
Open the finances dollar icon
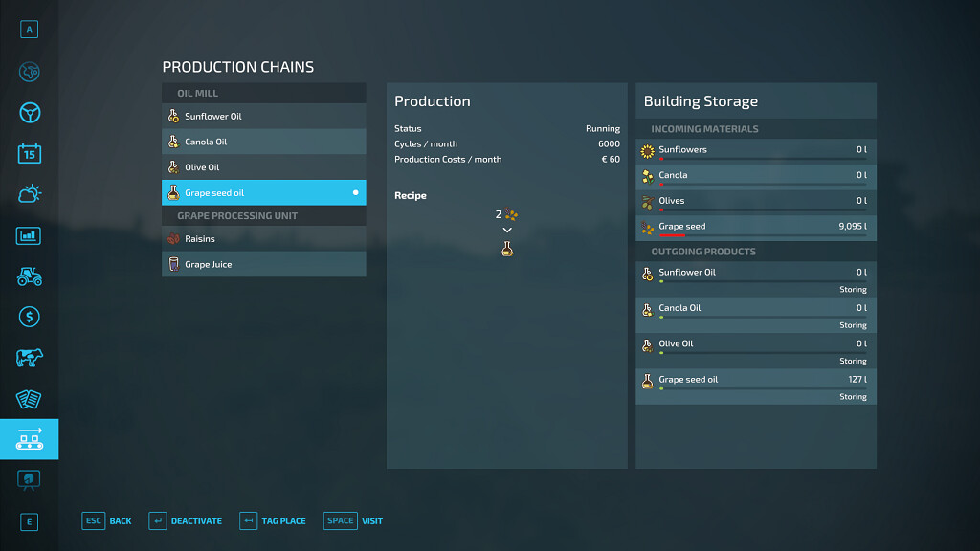point(29,317)
